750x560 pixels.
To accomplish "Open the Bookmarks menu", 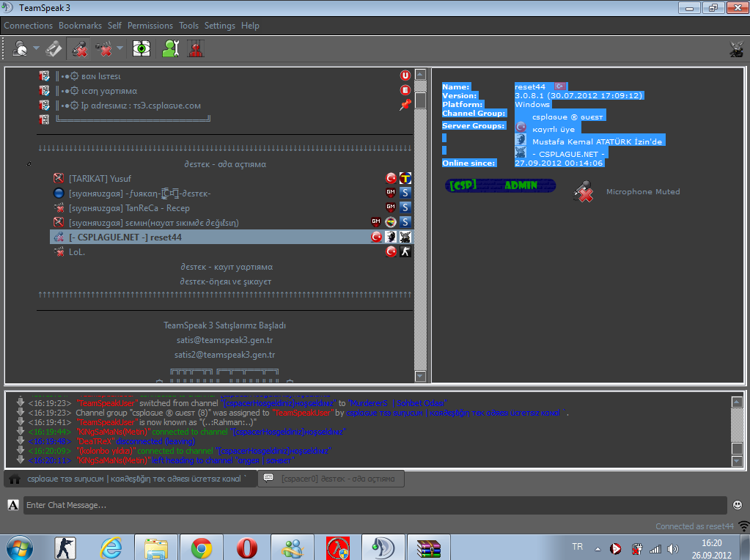I will tap(80, 26).
